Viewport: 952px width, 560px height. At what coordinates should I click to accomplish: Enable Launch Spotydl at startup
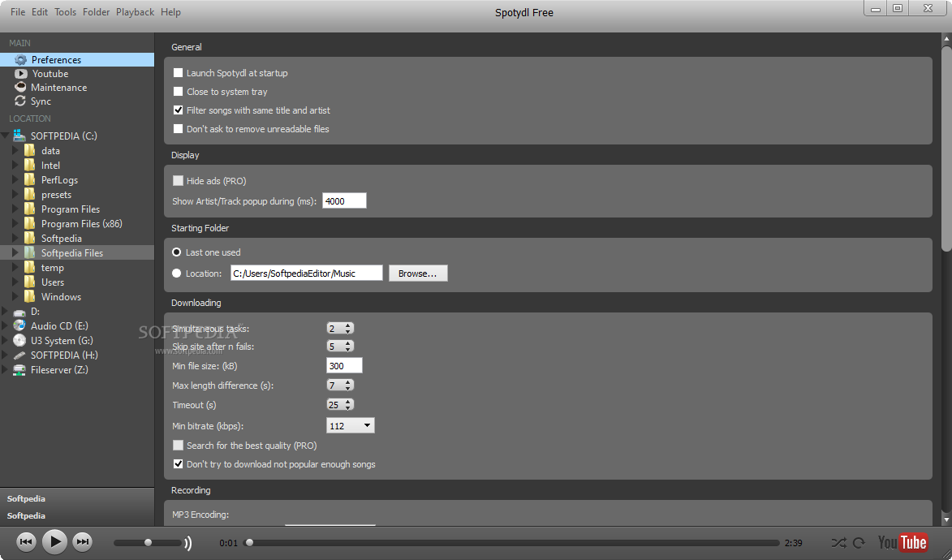pos(178,73)
